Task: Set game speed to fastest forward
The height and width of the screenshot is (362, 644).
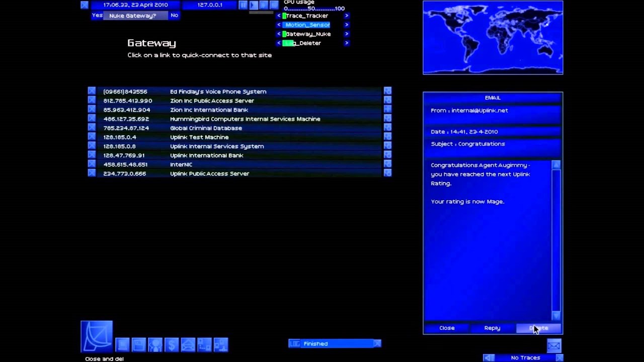Action: pyautogui.click(x=274, y=5)
